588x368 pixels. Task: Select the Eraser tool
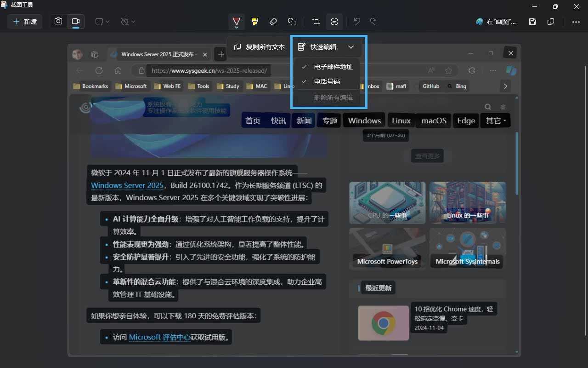point(273,22)
